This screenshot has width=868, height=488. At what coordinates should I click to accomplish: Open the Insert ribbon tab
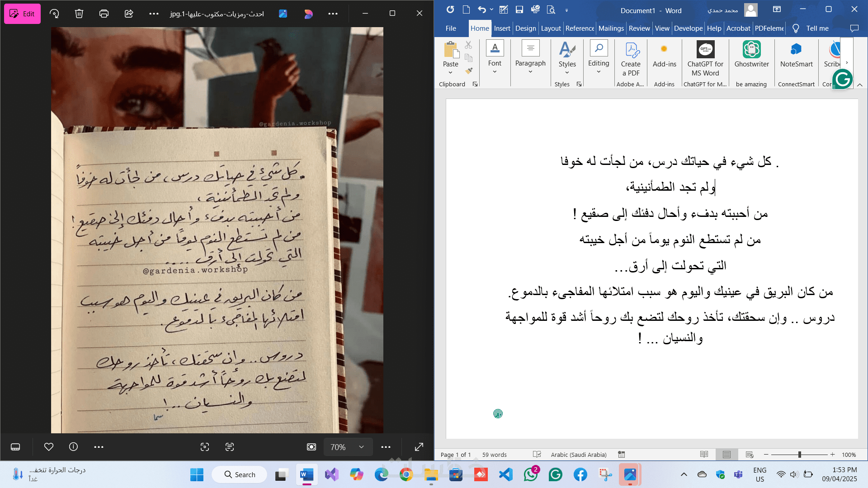(x=502, y=28)
